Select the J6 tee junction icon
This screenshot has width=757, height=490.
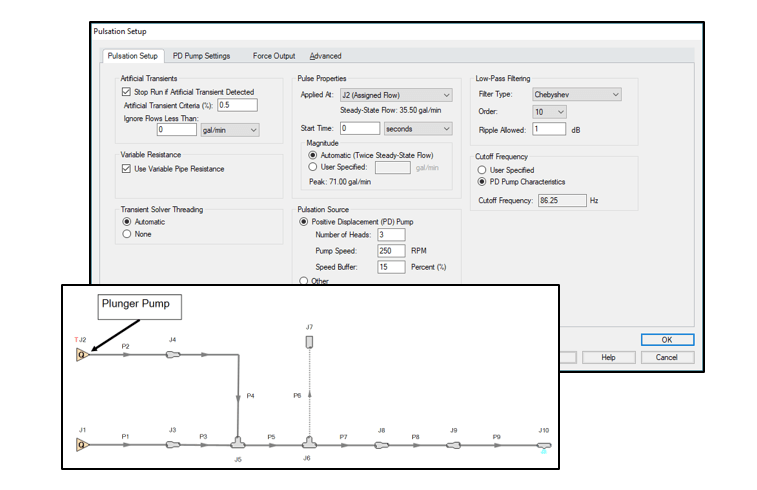[309, 443]
